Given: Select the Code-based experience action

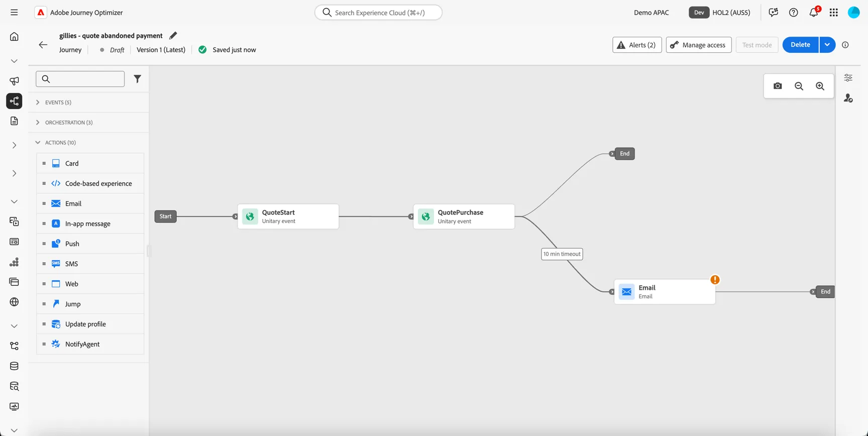Looking at the screenshot, I should click(x=90, y=183).
